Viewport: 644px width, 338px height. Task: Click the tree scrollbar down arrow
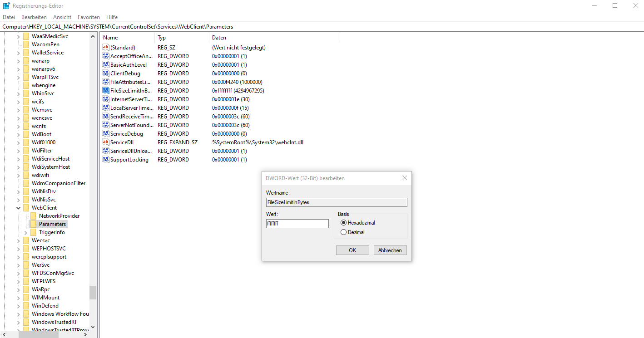coord(93,327)
